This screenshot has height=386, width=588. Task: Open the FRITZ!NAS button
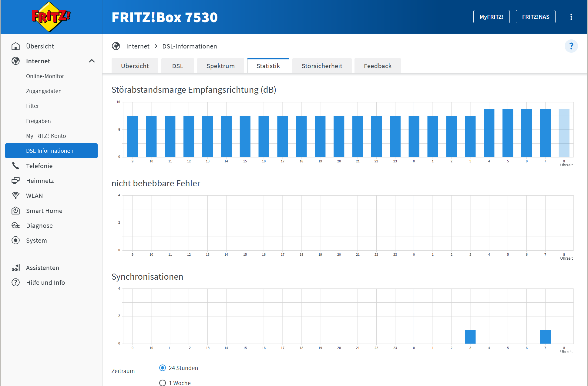535,17
